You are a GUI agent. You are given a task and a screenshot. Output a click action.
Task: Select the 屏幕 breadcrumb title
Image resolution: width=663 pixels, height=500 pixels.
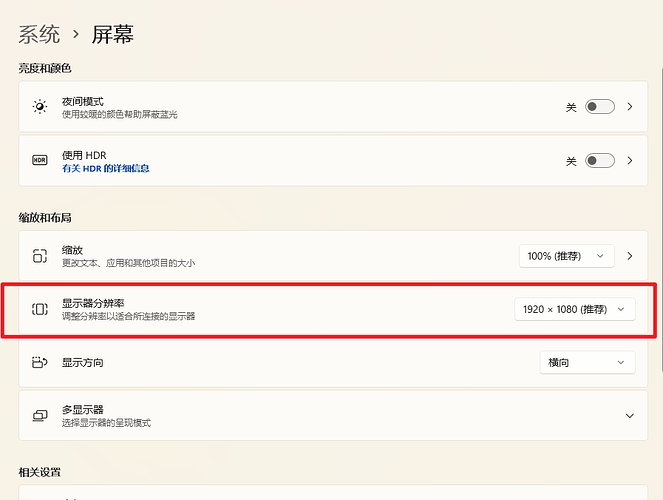113,35
